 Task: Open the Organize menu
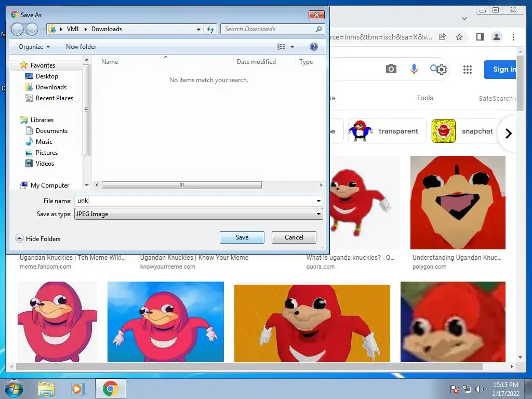coord(34,47)
